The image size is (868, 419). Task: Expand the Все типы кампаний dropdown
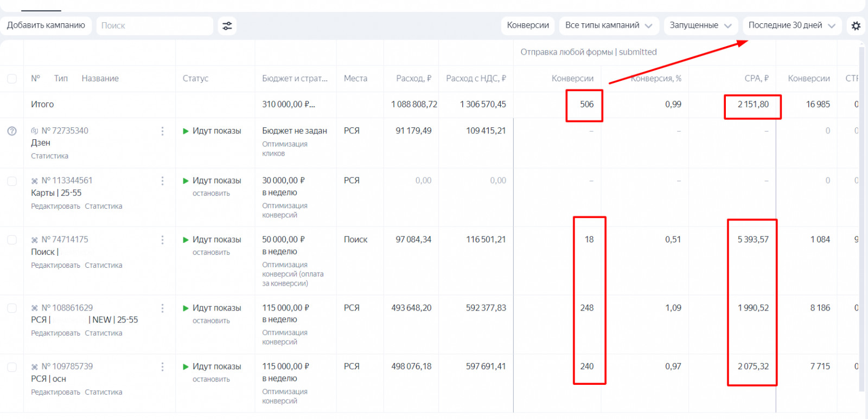(609, 25)
